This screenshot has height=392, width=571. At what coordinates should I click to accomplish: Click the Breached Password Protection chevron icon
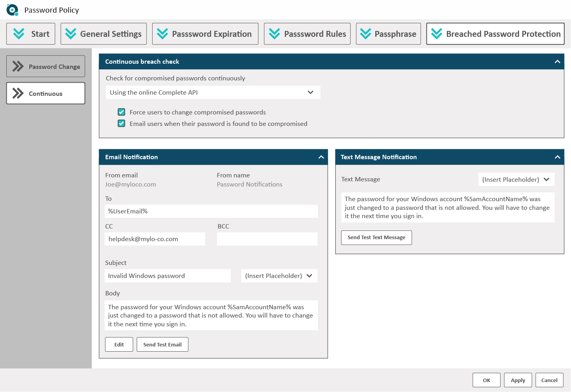(436, 34)
